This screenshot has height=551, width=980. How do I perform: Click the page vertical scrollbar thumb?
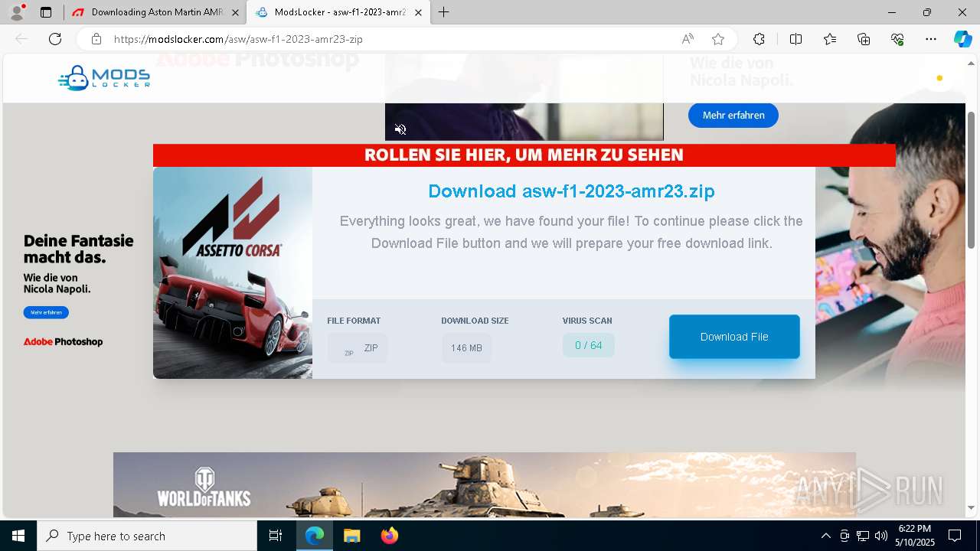tap(972, 180)
